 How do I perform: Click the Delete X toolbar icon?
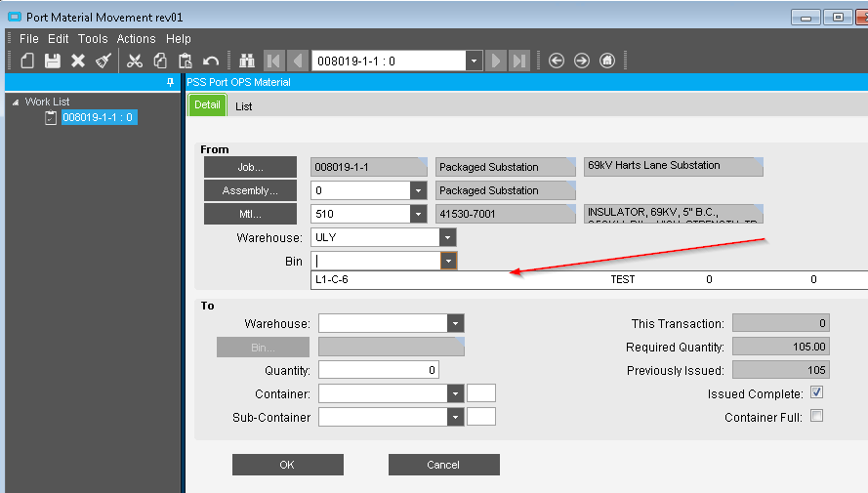(78, 61)
